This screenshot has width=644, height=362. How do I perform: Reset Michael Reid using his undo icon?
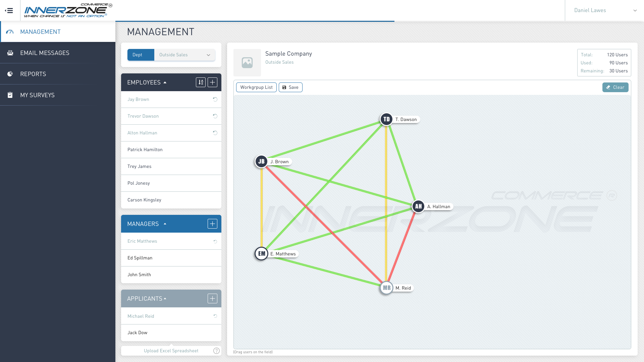click(215, 316)
